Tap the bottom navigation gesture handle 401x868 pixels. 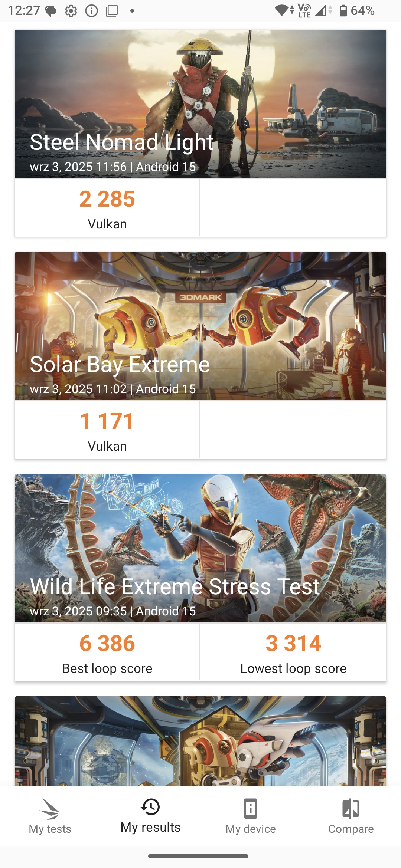click(x=198, y=856)
